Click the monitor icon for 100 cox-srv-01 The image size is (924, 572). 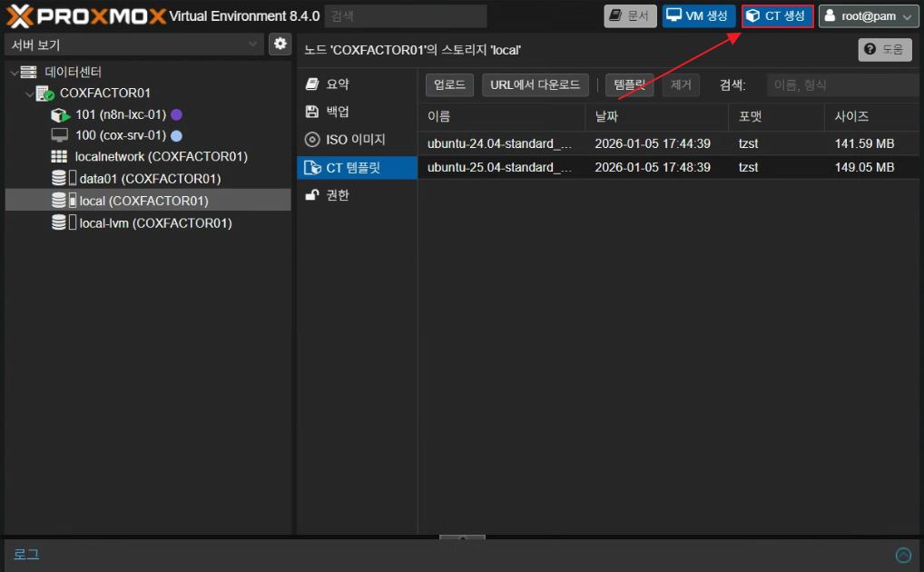60,135
